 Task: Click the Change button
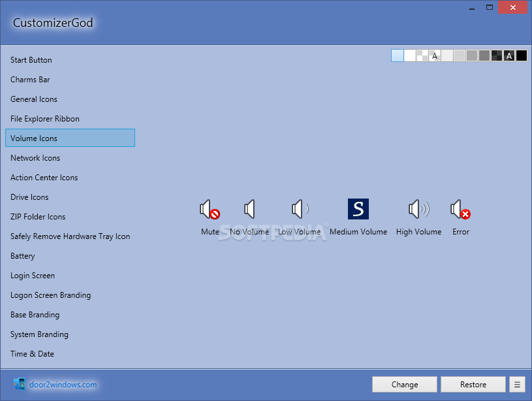pos(405,385)
